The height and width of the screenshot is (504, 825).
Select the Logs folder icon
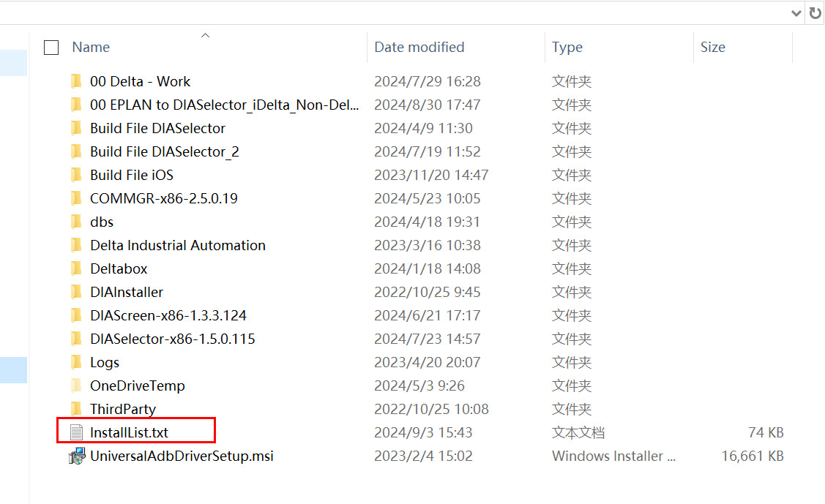click(77, 362)
